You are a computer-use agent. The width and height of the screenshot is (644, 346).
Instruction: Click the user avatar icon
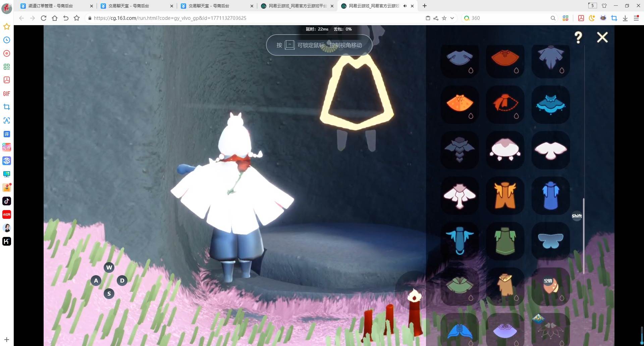click(7, 8)
